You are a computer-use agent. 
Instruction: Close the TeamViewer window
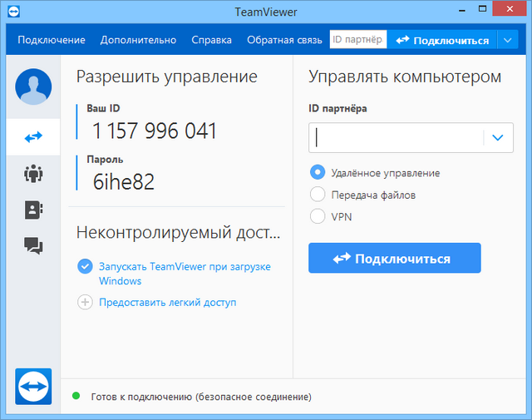point(510,9)
